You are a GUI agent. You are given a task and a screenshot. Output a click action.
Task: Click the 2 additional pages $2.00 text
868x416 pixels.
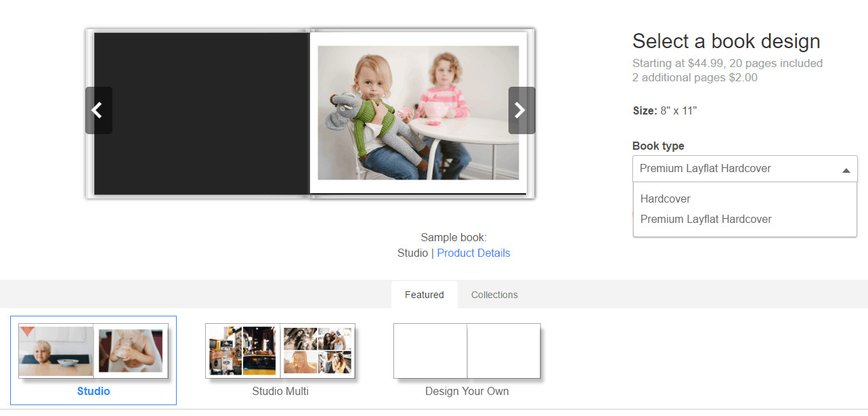point(695,77)
